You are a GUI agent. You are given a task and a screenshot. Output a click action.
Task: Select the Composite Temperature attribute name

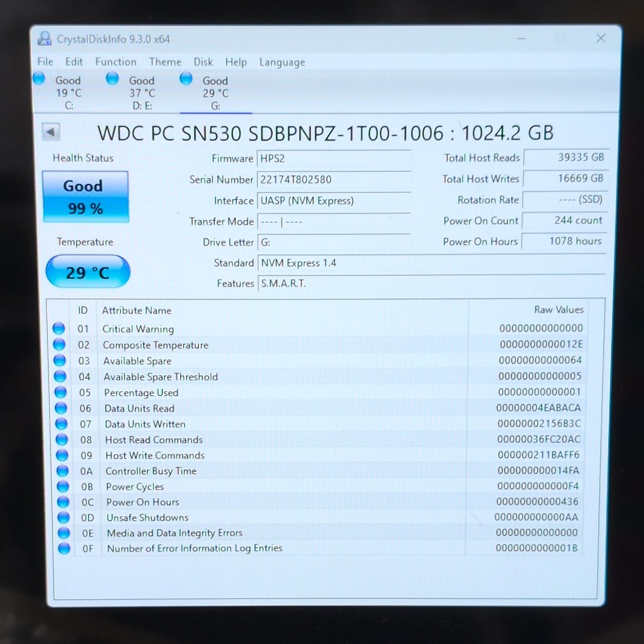pyautogui.click(x=156, y=345)
